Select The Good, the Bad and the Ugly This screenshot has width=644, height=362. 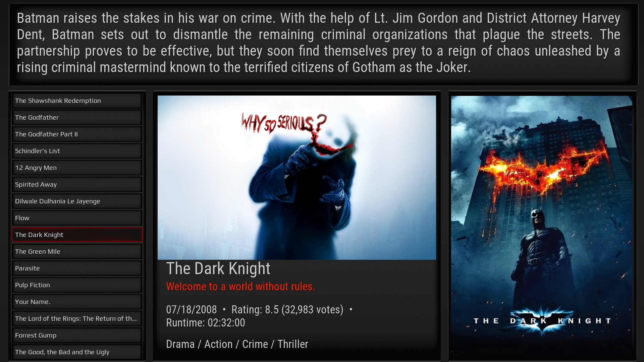[x=77, y=352]
